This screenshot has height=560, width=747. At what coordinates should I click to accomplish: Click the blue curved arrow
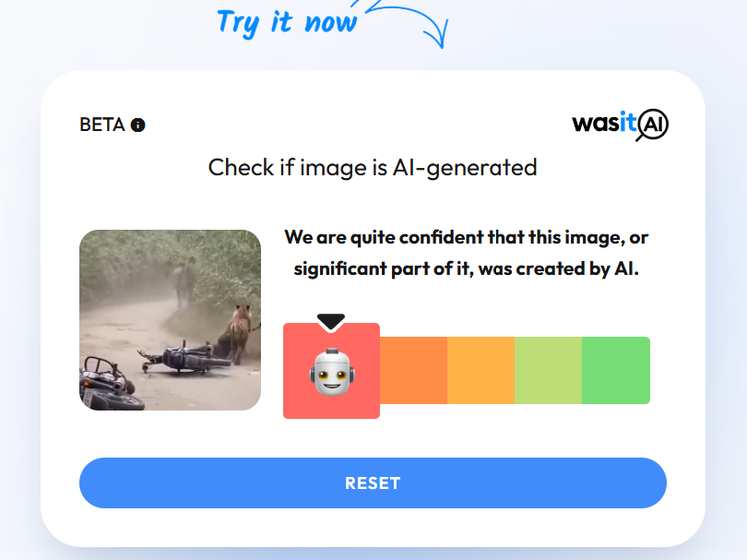tap(405, 23)
